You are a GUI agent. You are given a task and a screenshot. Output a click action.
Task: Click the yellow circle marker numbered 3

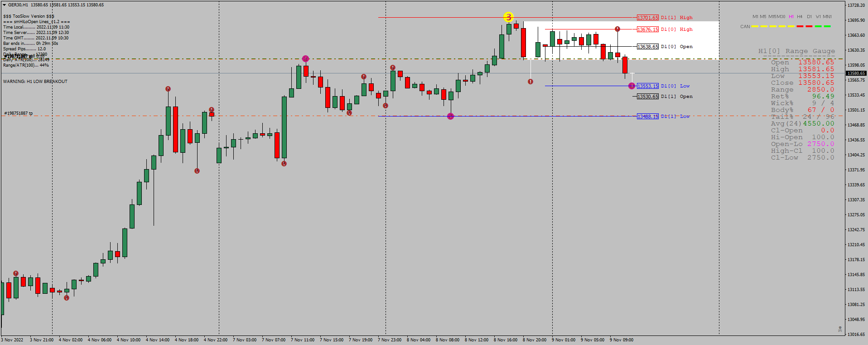click(x=508, y=17)
